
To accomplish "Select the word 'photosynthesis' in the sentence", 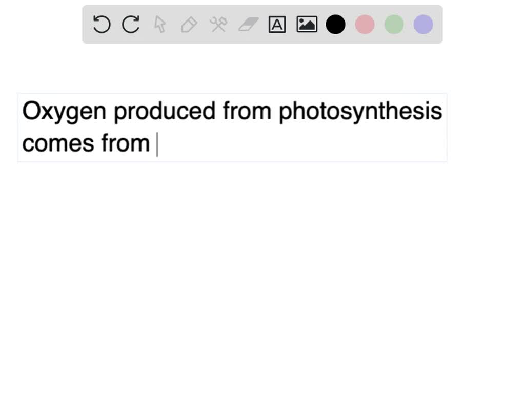I will click(360, 110).
